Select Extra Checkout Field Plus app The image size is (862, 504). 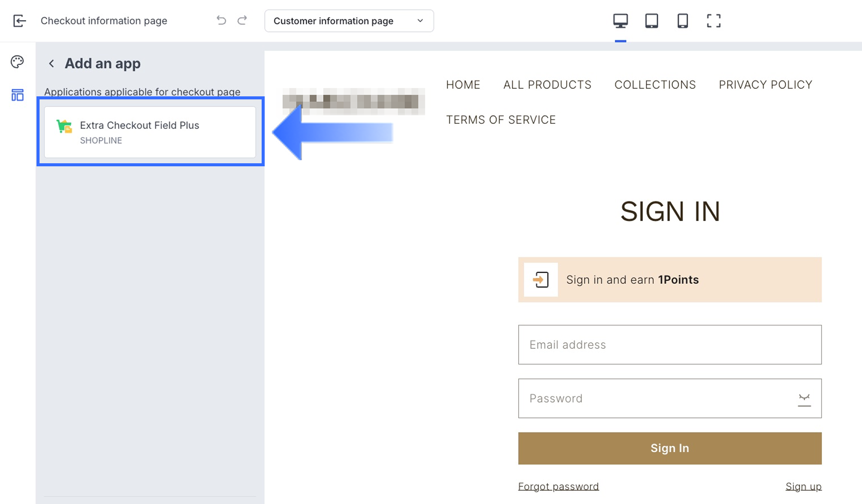click(150, 132)
